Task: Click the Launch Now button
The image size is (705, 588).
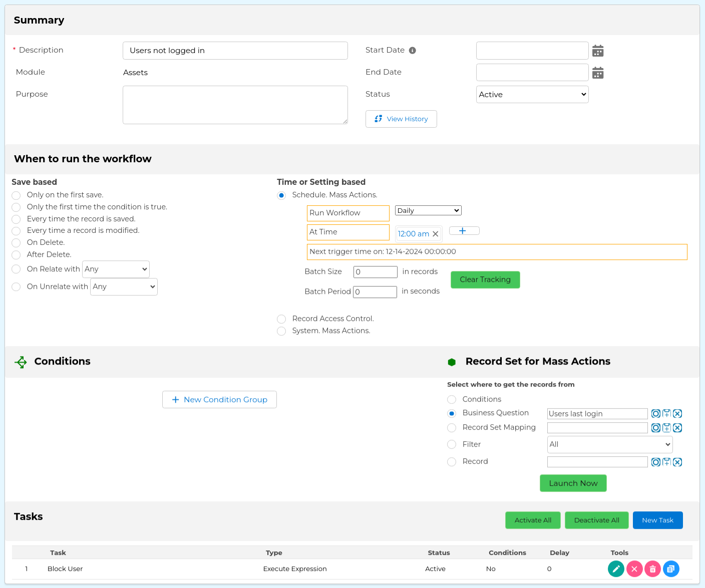Action: (x=573, y=483)
